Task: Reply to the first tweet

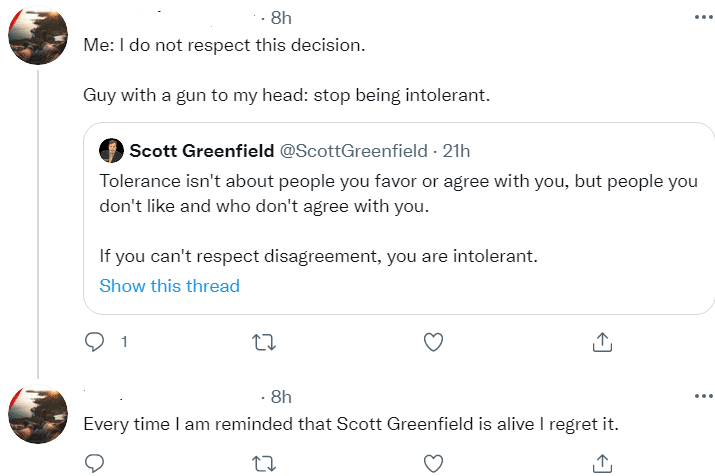Action: 96,342
